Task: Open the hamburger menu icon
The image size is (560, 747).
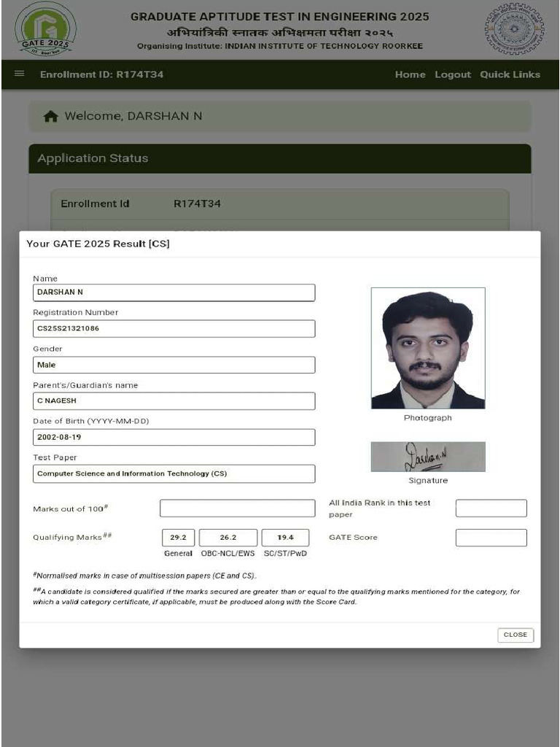Action: (x=20, y=74)
